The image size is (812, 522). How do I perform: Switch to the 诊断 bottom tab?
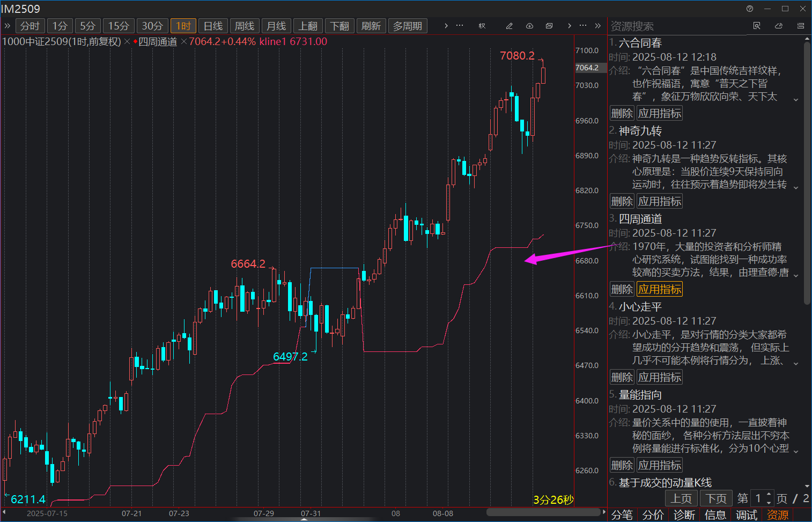tap(684, 515)
